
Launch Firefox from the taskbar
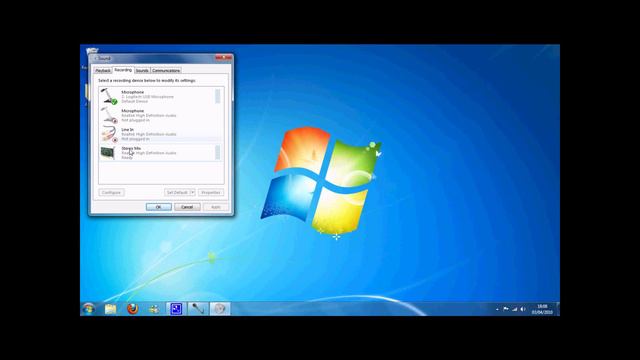pos(132,309)
